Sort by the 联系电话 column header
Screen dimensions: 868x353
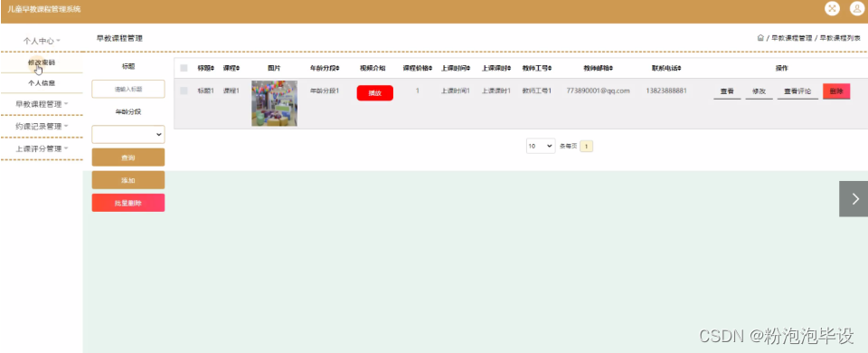666,68
